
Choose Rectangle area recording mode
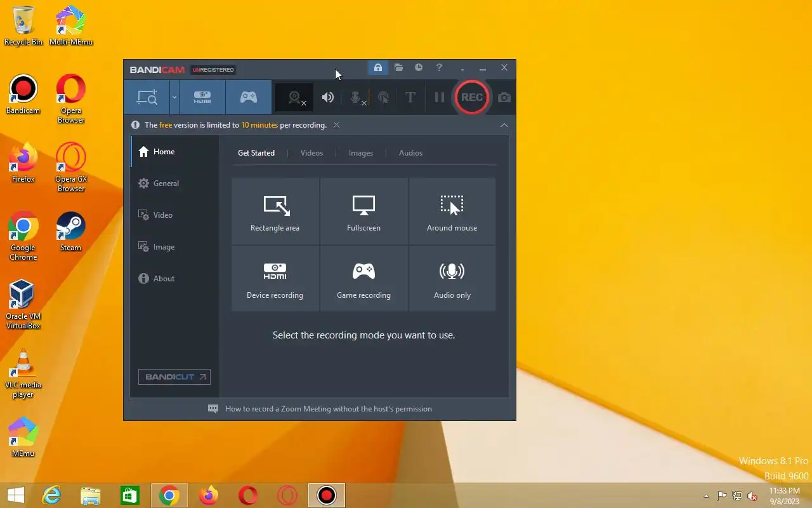pos(275,211)
